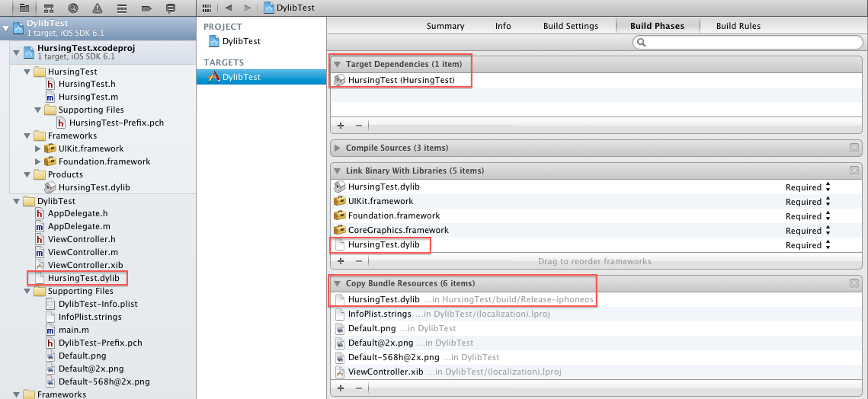Collapse the HursingTest group folder
The image size is (868, 399).
click(27, 72)
